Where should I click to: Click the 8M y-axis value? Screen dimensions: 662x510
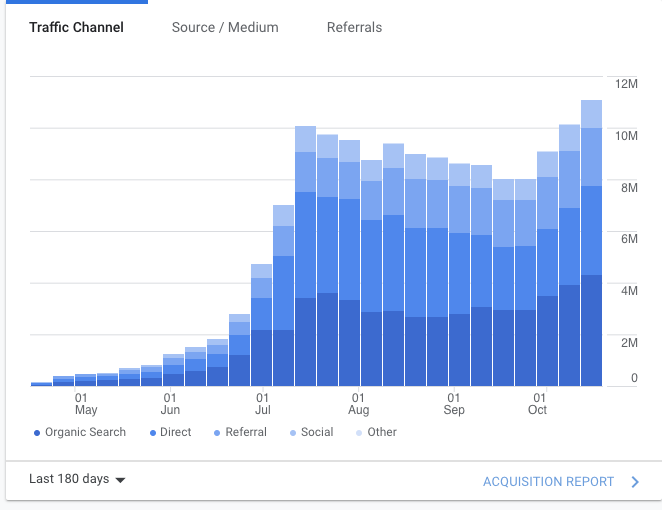(x=629, y=188)
